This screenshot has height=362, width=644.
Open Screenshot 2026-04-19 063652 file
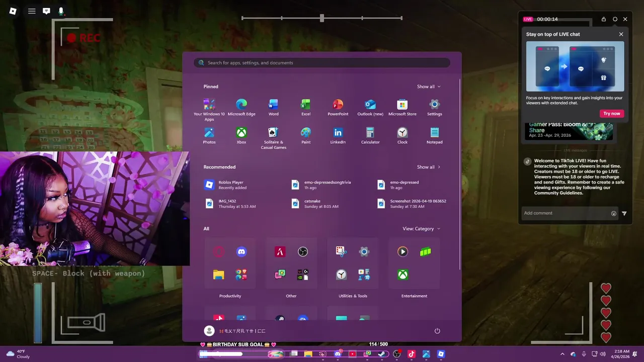[x=413, y=204]
